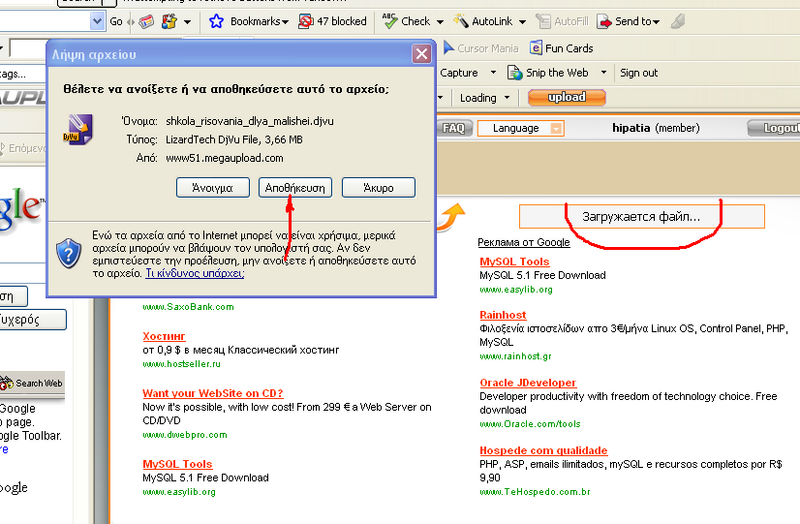Screen dimensions: 800x524
Task: Click www.Oracle.com/tools URL text
Action: 530,424
